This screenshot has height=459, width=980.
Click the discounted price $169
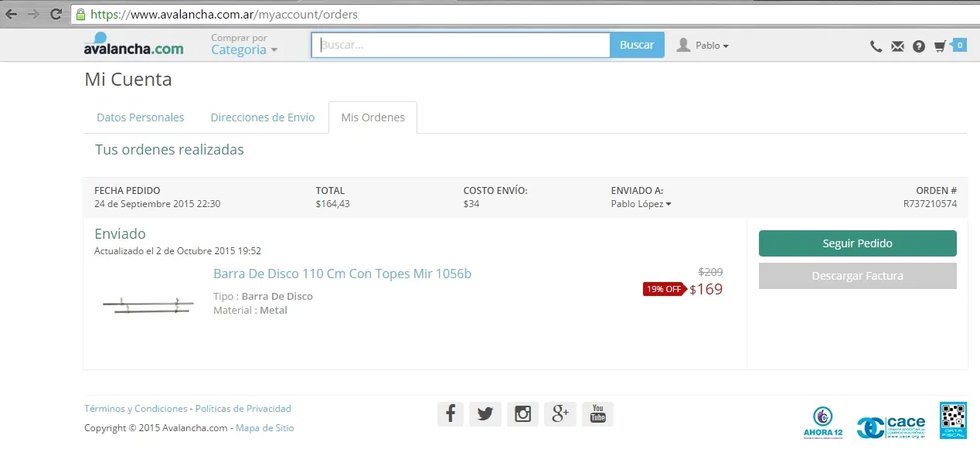706,290
